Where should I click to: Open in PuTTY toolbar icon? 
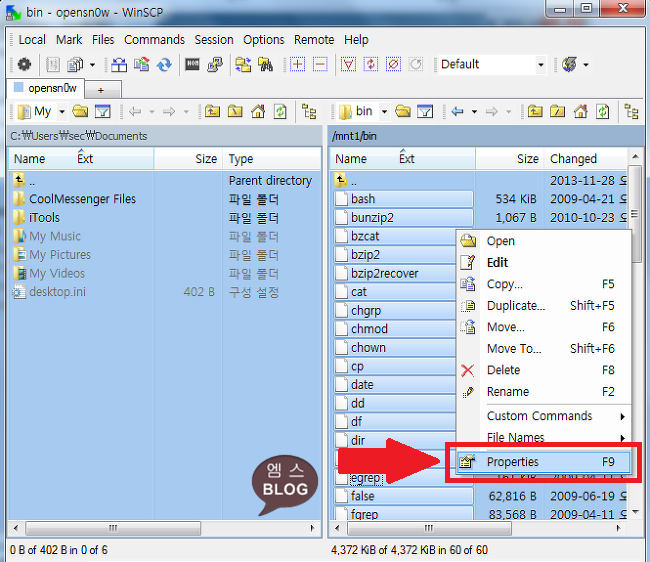(x=215, y=65)
